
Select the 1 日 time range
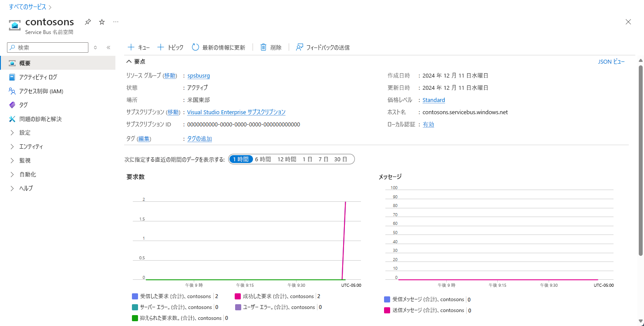pyautogui.click(x=307, y=160)
